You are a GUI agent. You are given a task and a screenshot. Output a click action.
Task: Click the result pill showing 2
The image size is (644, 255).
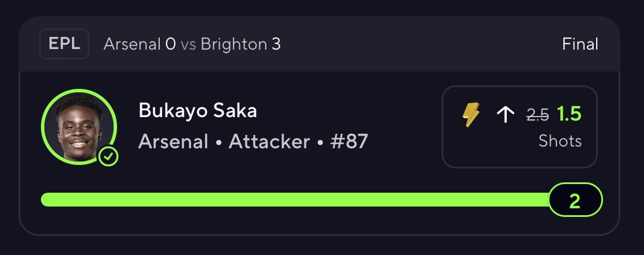575,200
